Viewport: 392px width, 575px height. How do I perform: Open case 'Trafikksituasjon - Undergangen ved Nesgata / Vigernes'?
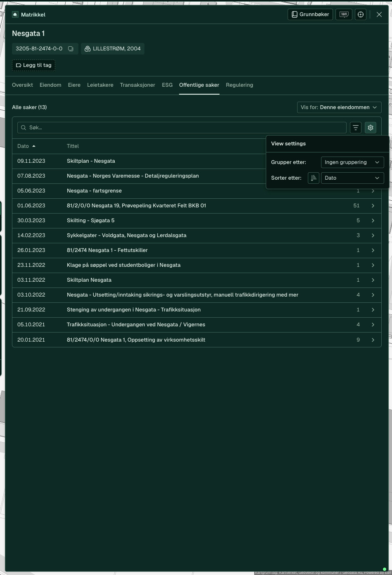coord(136,325)
